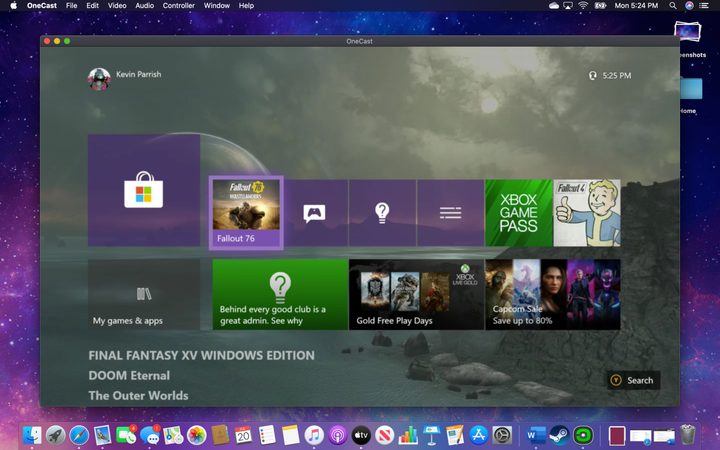
Task: Open the OneCast app menu
Action: 42,6
